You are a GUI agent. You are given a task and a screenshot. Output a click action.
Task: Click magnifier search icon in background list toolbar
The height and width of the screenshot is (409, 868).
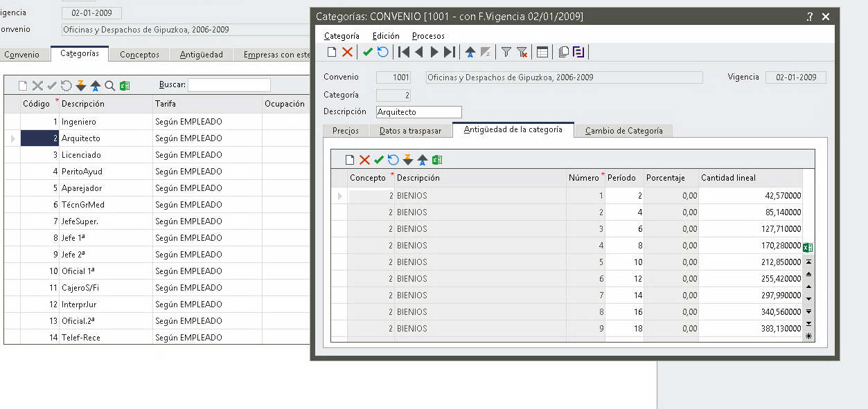point(110,86)
